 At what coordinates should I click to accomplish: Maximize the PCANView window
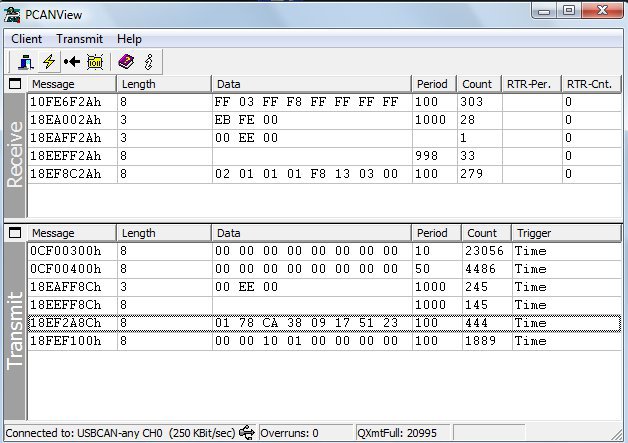point(568,11)
